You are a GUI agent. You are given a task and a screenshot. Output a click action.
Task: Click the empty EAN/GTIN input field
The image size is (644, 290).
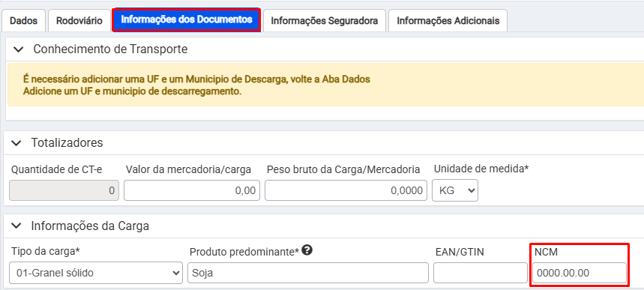click(481, 273)
